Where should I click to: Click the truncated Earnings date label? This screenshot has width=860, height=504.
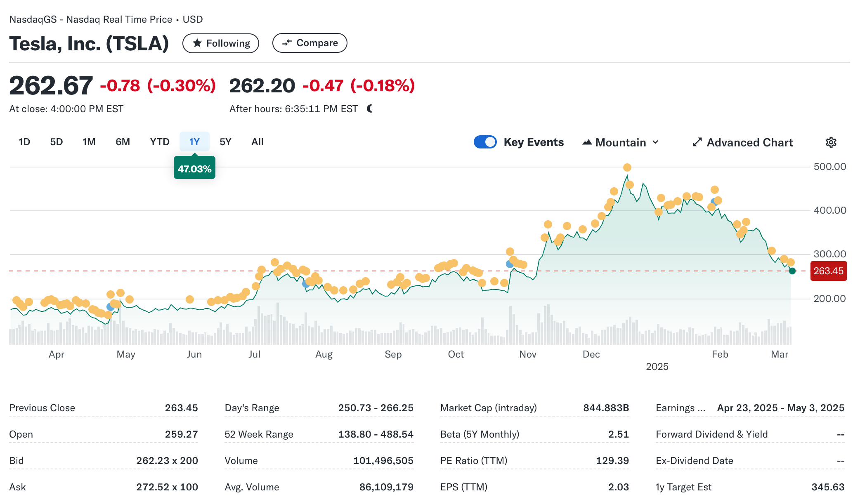680,408
